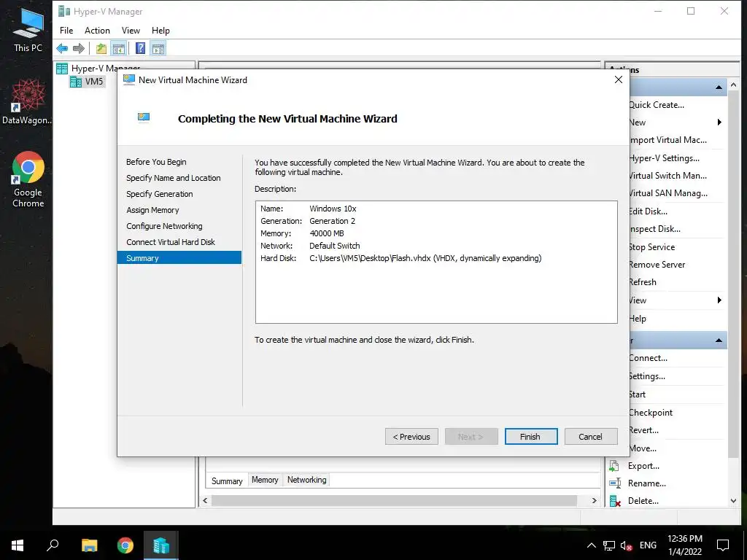Click the muted volume tray icon
The height and width of the screenshot is (560, 747).
click(626, 545)
